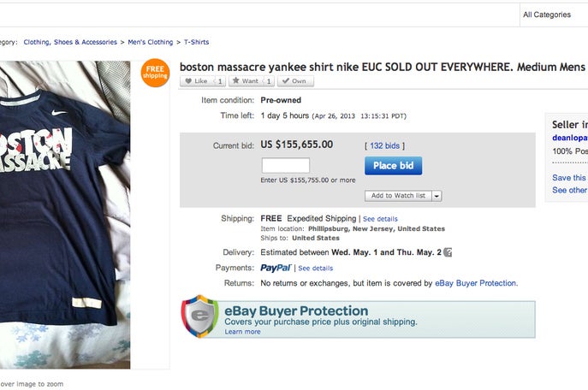The height and width of the screenshot is (390, 588).
Task: Open shipping See details link
Action: [380, 219]
